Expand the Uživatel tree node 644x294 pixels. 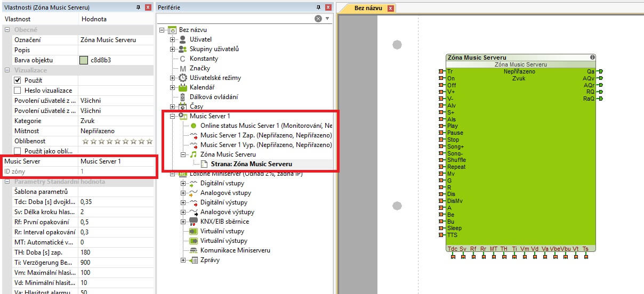click(x=172, y=39)
